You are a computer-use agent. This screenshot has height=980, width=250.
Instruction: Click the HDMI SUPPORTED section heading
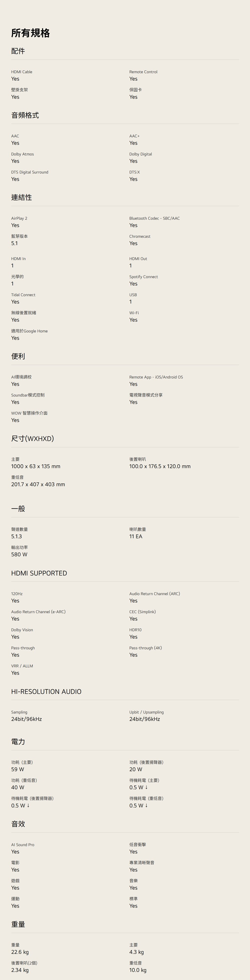tap(39, 573)
